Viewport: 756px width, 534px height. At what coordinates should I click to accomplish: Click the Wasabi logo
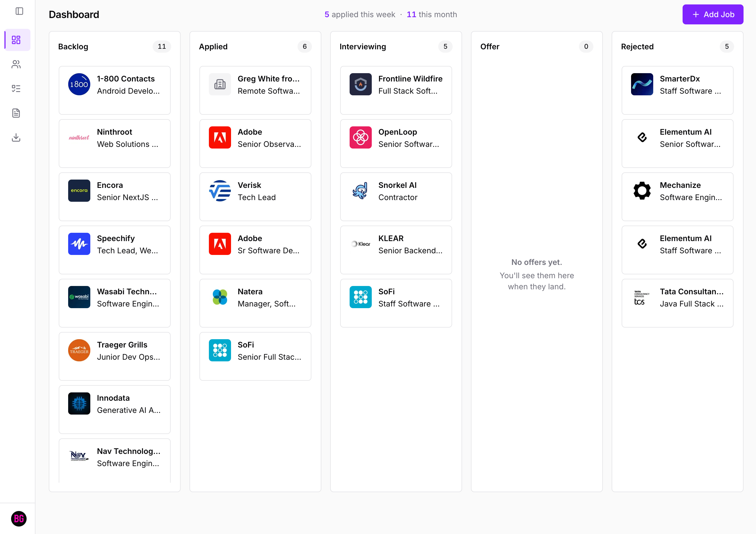tap(79, 297)
